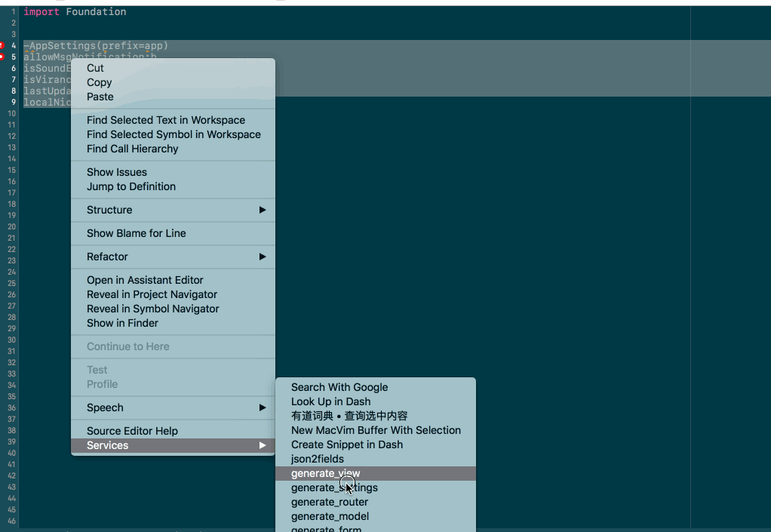Select Show Blame for Line

pyautogui.click(x=173, y=233)
